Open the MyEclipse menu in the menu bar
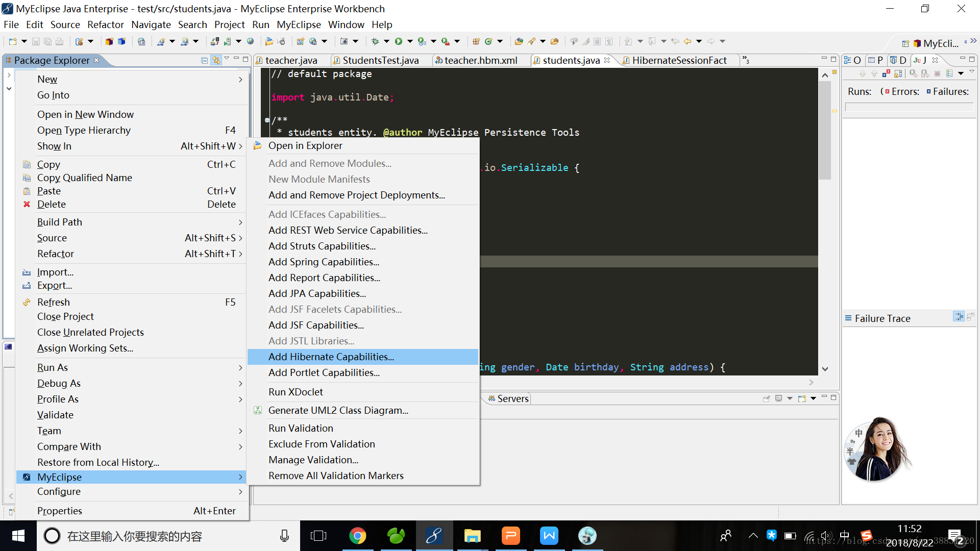Viewport: 980px width, 551px height. pyautogui.click(x=299, y=24)
